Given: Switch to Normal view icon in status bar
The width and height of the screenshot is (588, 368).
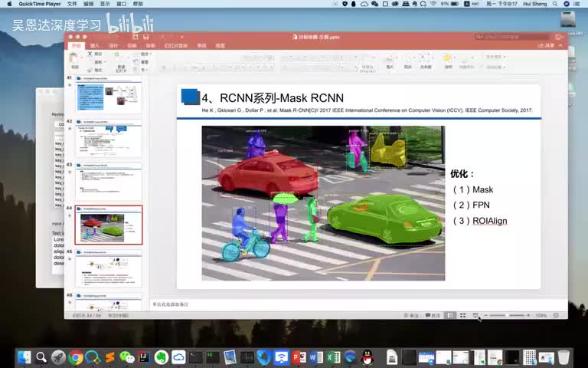Looking at the screenshot, I should (x=450, y=315).
